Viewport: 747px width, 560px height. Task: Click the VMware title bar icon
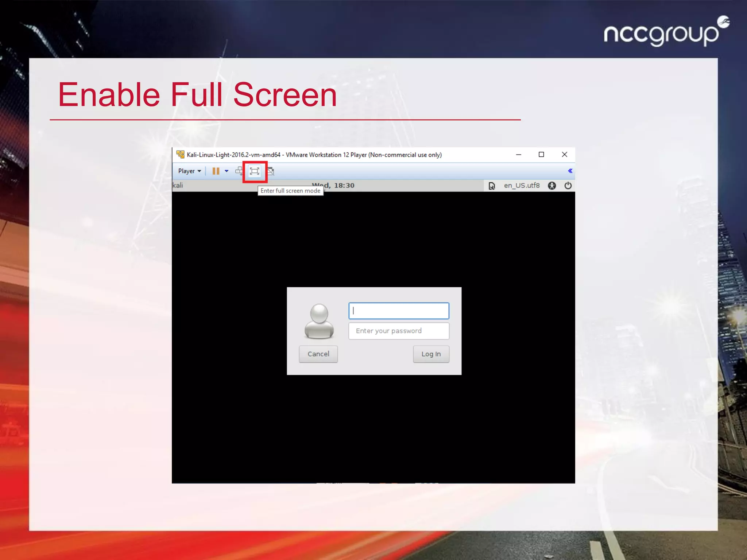tap(180, 155)
